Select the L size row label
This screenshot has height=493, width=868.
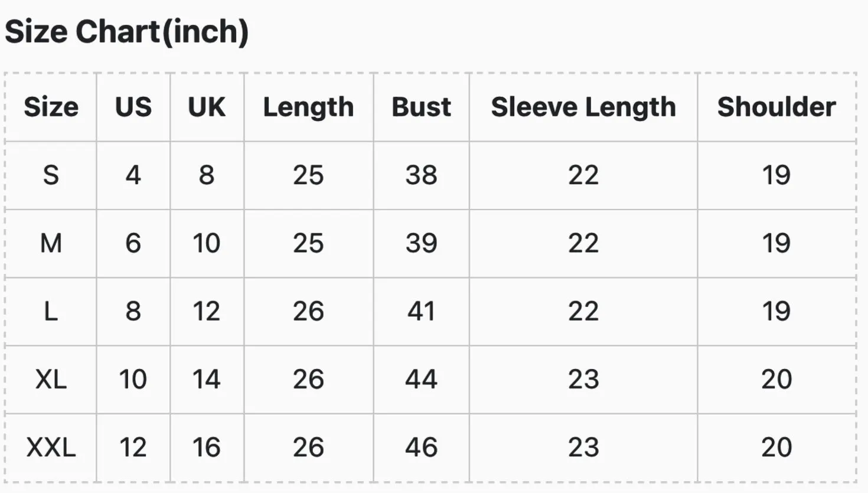(x=51, y=311)
